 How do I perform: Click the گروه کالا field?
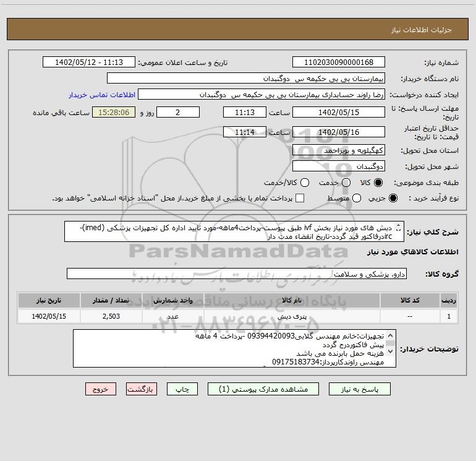[237, 274]
